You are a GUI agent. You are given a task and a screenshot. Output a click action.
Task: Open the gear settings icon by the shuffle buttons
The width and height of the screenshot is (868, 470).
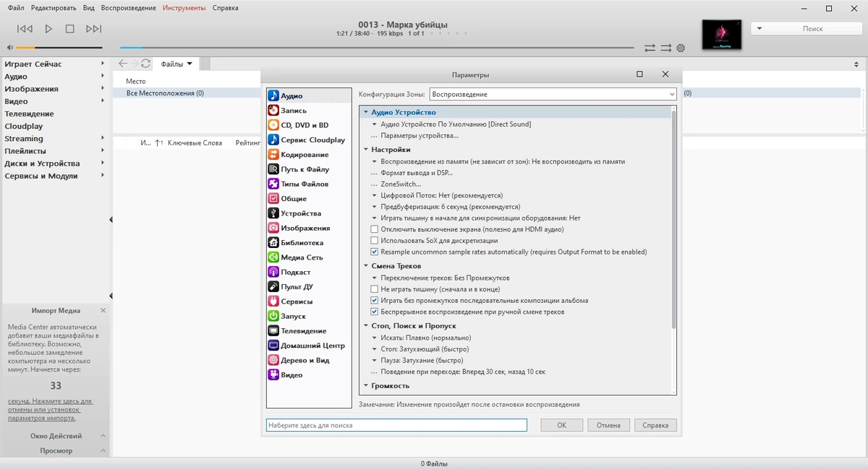pyautogui.click(x=681, y=48)
